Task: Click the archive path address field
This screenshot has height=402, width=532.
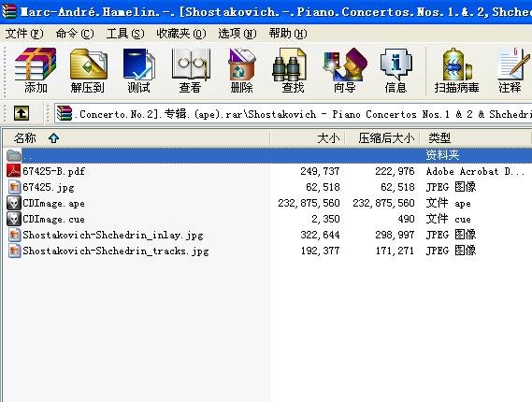Action: click(x=294, y=114)
